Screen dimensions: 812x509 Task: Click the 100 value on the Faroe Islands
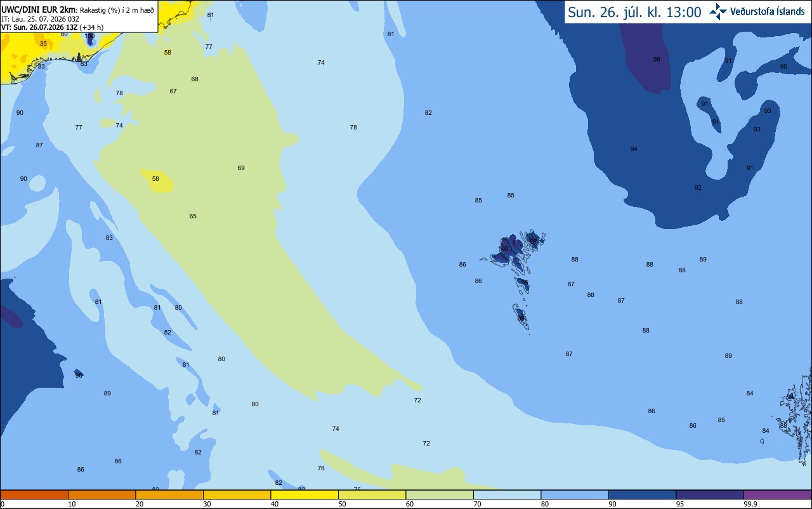point(504,249)
